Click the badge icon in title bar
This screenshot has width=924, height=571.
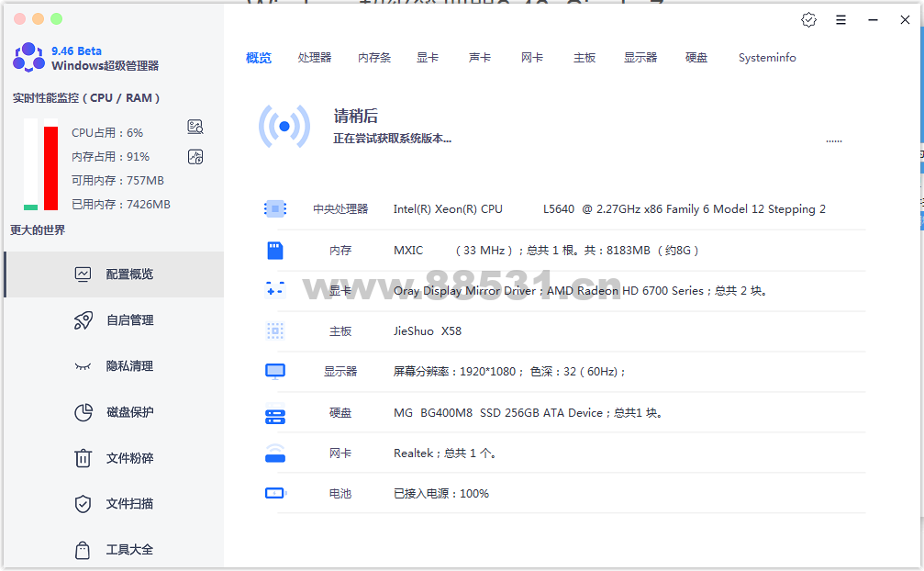tap(809, 20)
